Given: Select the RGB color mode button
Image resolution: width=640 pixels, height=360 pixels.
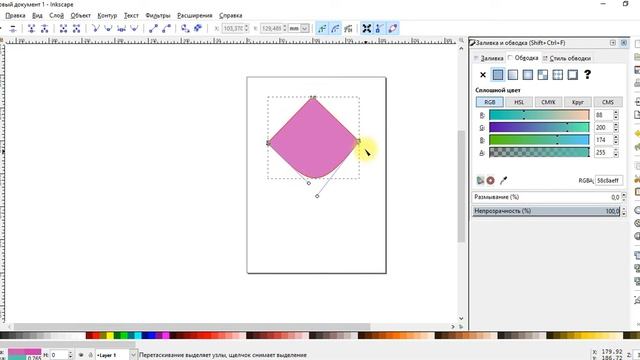Looking at the screenshot, I should click(x=489, y=102).
